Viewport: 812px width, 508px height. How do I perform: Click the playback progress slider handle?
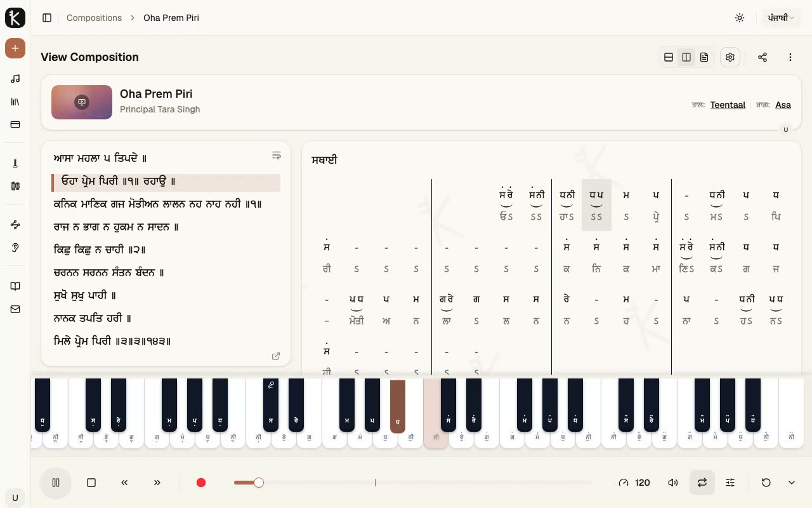tap(259, 483)
